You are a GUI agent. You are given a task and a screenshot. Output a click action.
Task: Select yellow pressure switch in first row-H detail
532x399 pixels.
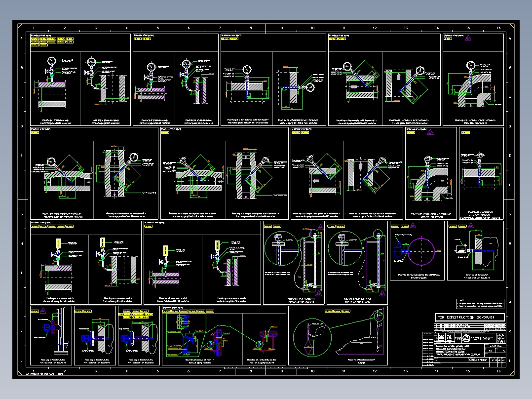(x=58, y=243)
